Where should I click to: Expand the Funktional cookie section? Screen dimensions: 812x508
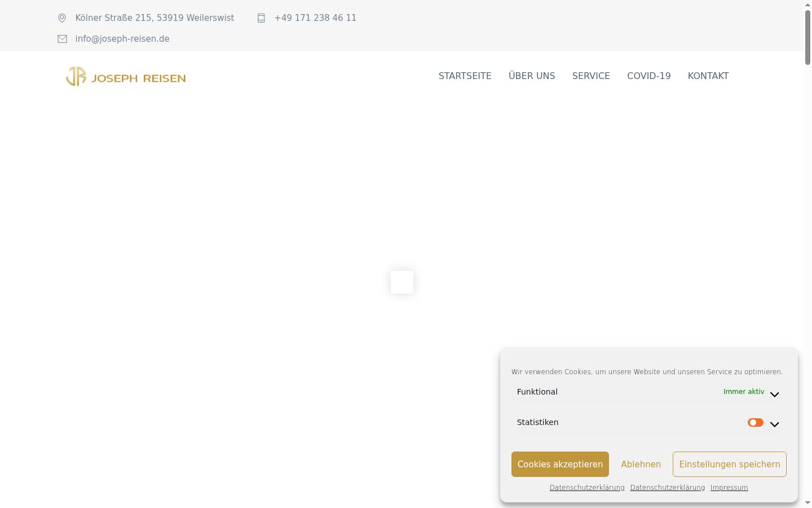[x=774, y=395]
